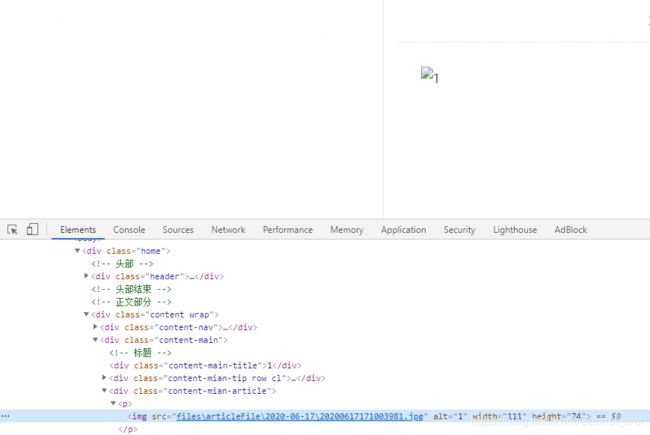
Task: Select the <!-- 头部 --> comment line
Action: tap(122, 264)
